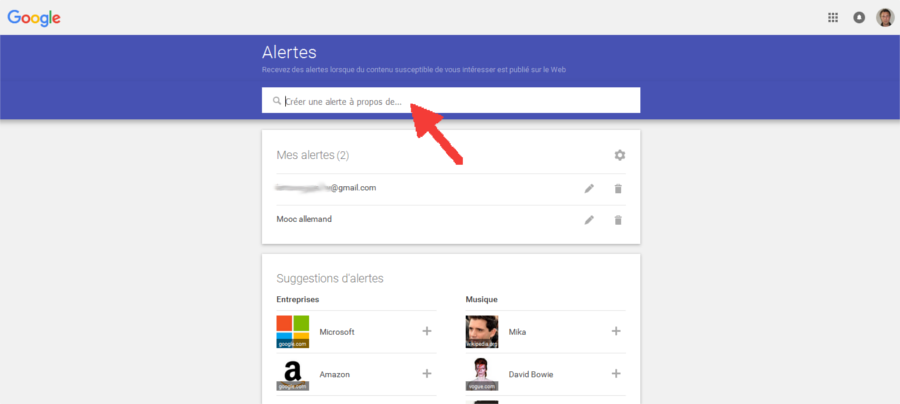Screen dimensions: 900x404
Task: Add the Amazon alert suggestion
Action: (426, 374)
